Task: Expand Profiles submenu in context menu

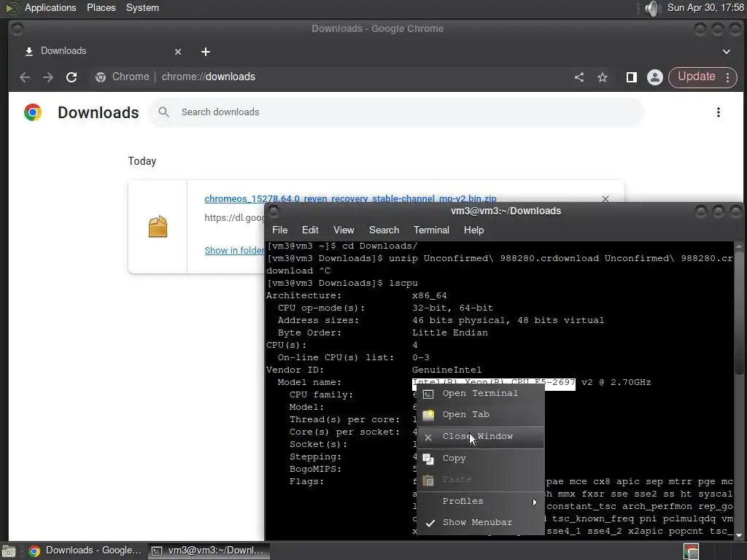Action: point(481,502)
